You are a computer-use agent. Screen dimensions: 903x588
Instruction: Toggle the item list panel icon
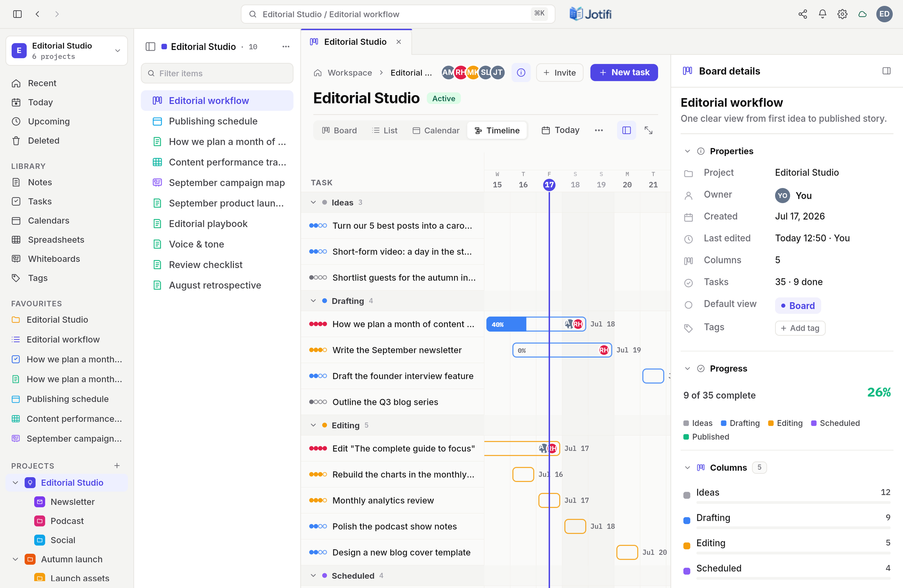click(150, 47)
